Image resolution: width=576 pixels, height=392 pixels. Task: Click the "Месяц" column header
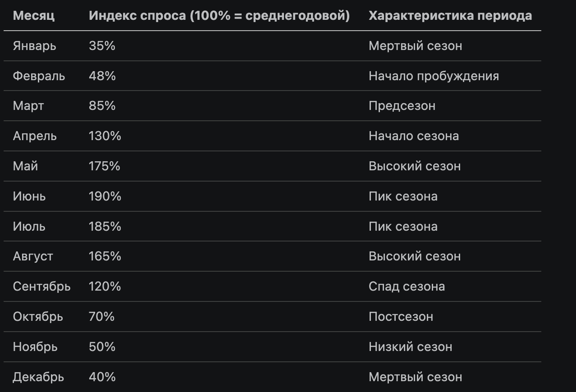click(x=34, y=16)
